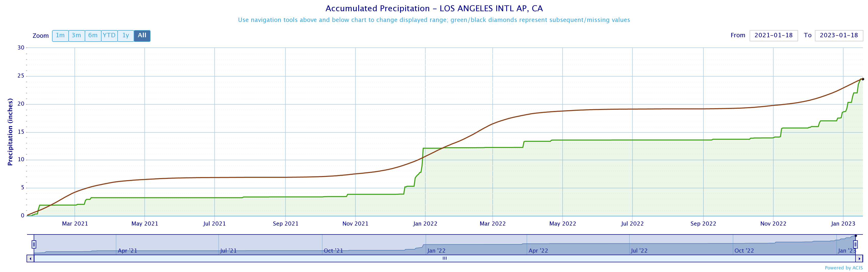Click Jul '22 in the navigator timeline
Viewport: 868px width, 272px height.
point(639,251)
